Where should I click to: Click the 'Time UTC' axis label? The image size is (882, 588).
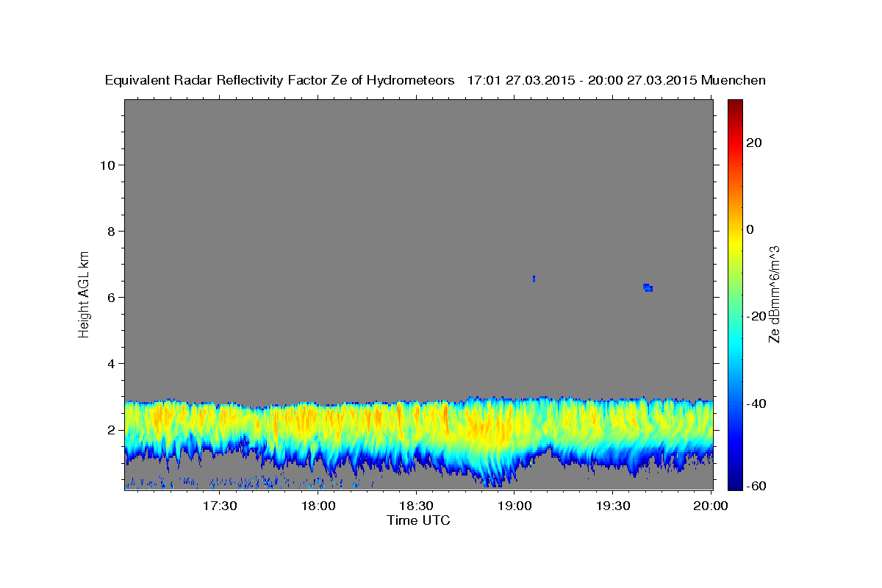(x=418, y=520)
